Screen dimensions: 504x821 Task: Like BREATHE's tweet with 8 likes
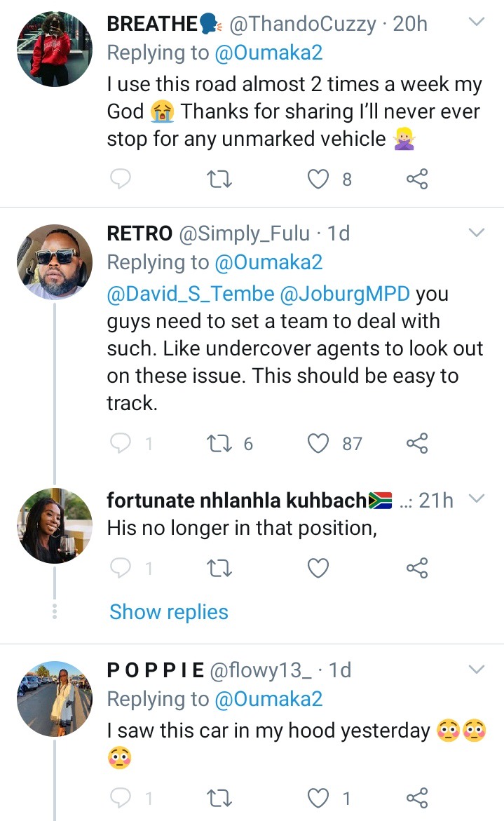pos(319,179)
